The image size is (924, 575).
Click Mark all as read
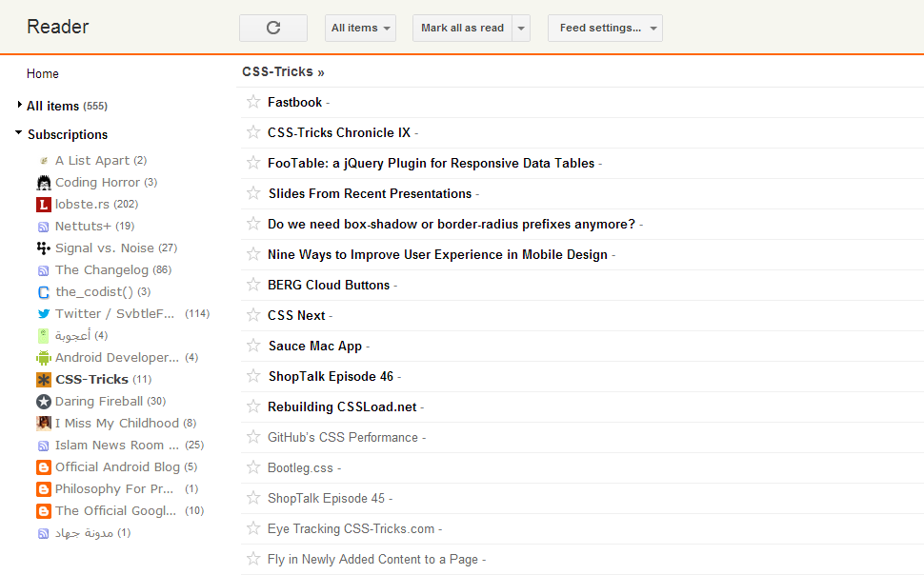pyautogui.click(x=463, y=28)
